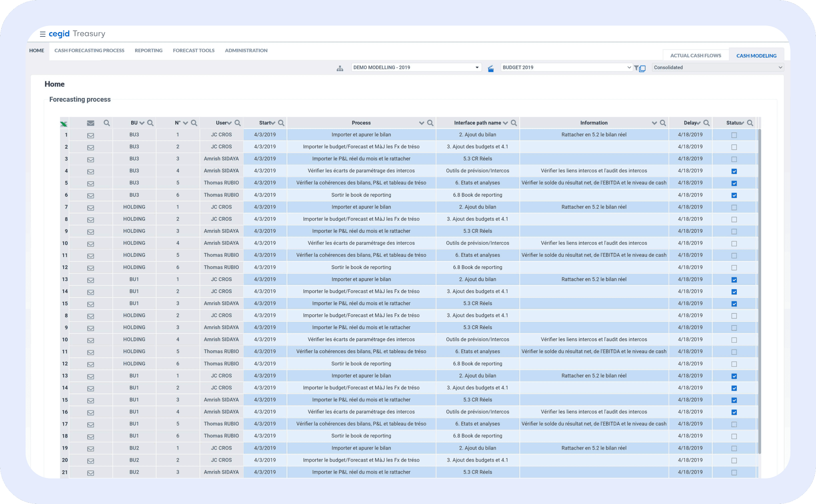Open the Reporting menu
Image resolution: width=816 pixels, height=504 pixels.
coord(148,50)
